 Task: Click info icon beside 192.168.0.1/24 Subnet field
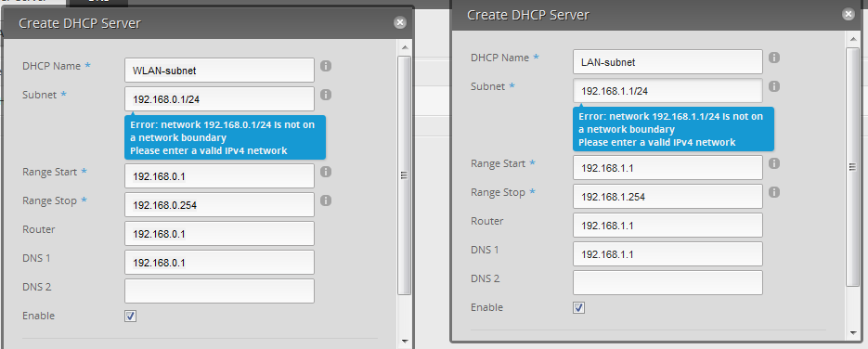tap(326, 95)
